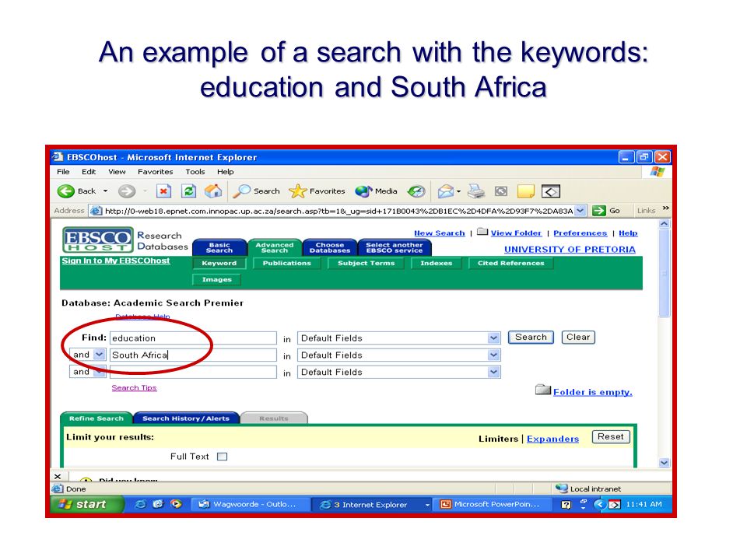Click the Images button
This screenshot has height=560, width=747.
click(217, 279)
